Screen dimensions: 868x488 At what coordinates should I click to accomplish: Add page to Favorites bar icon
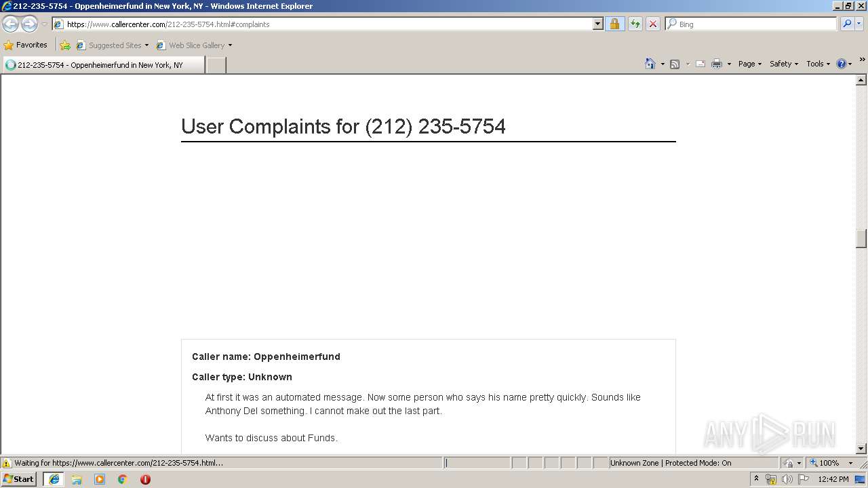65,45
